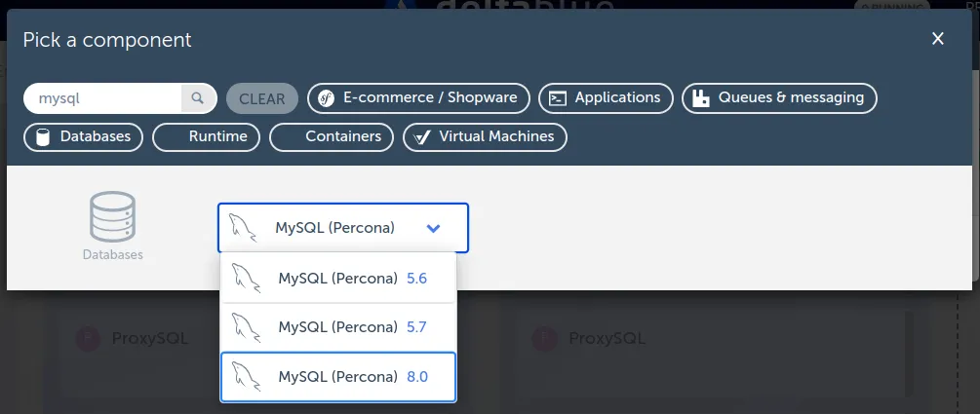Screen dimensions: 980x414
Task: Click the large Databases category icon
Action: [112, 216]
